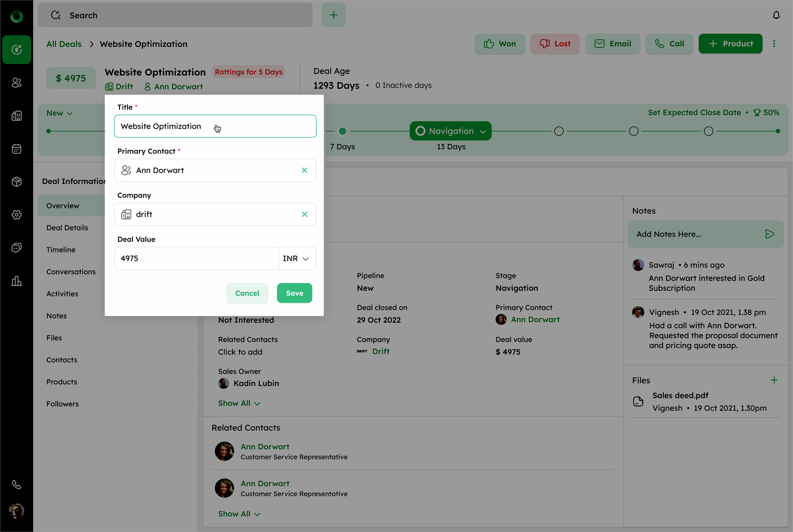Open the calendar icon in sidebar
Screen dimensions: 793x532
pyautogui.click(x=16, y=149)
